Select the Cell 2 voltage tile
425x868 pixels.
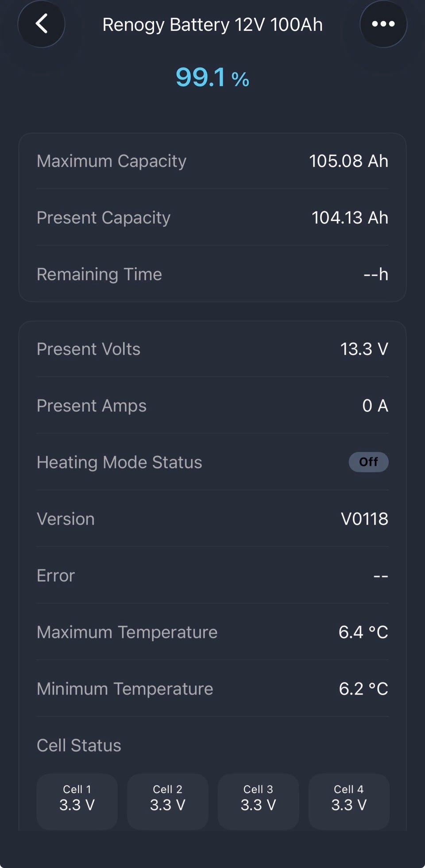tap(167, 801)
